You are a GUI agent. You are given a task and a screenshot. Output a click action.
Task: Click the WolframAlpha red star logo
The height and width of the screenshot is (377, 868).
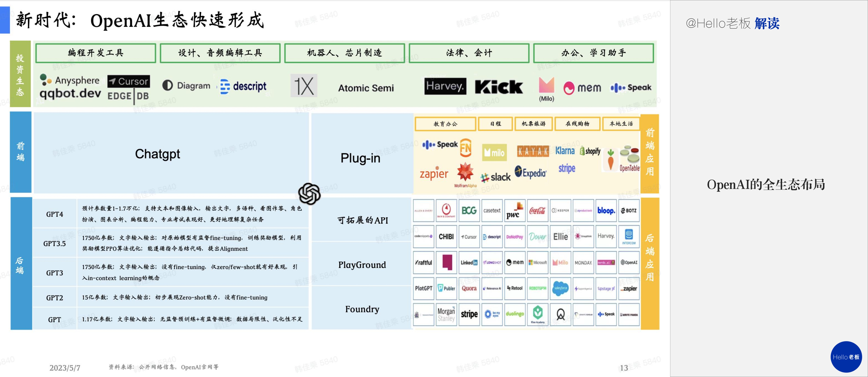pos(465,175)
